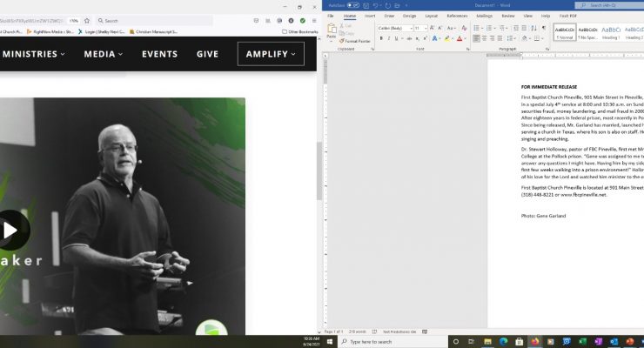Screen dimensions: 644x348
Task: Click the Format Painter button
Action: tap(355, 41)
